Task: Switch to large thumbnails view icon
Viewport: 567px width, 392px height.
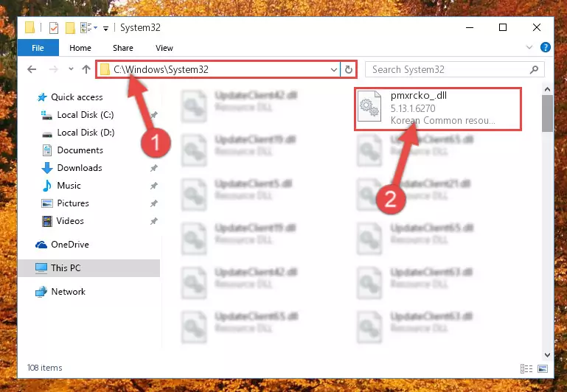Action: pyautogui.click(x=543, y=368)
